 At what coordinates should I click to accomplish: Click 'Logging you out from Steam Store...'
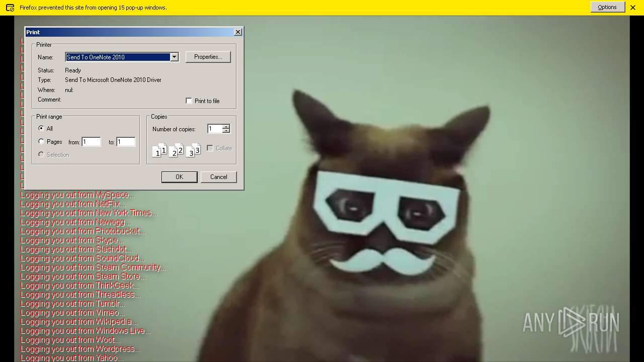click(84, 277)
